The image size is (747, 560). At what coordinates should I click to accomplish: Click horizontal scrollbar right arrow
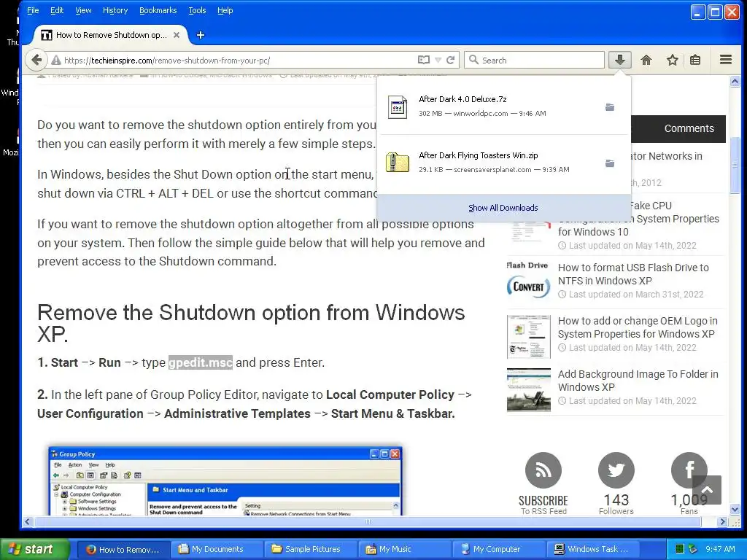723,521
